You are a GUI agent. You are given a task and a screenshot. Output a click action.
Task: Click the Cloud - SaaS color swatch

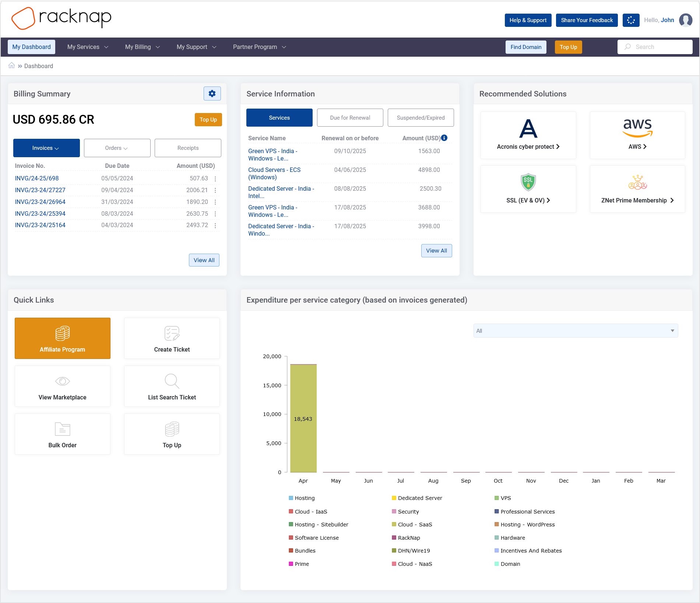click(394, 525)
